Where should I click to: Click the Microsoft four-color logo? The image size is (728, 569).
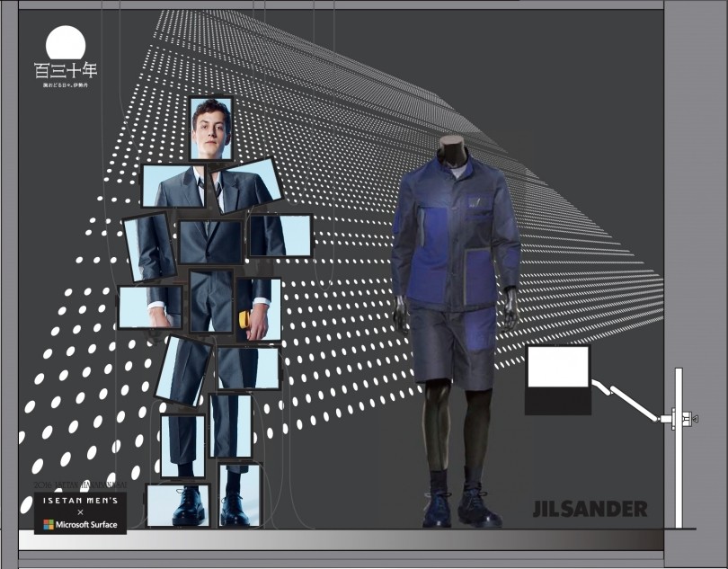pos(48,524)
